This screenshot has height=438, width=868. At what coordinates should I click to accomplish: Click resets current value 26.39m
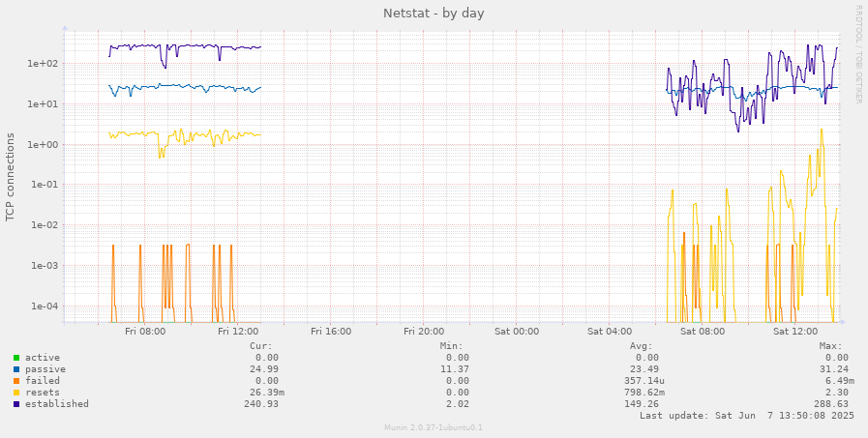coord(267,393)
